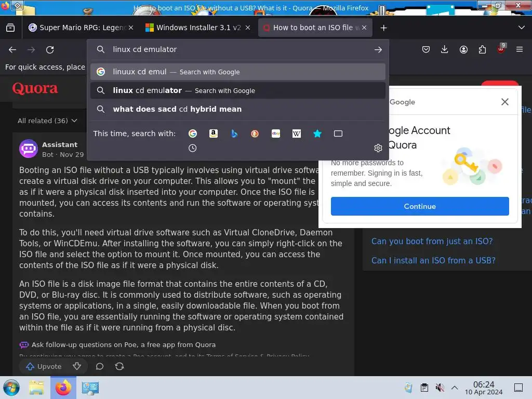Open Firefox View tab list icon
Screen dimensions: 532x399
click(10, 28)
